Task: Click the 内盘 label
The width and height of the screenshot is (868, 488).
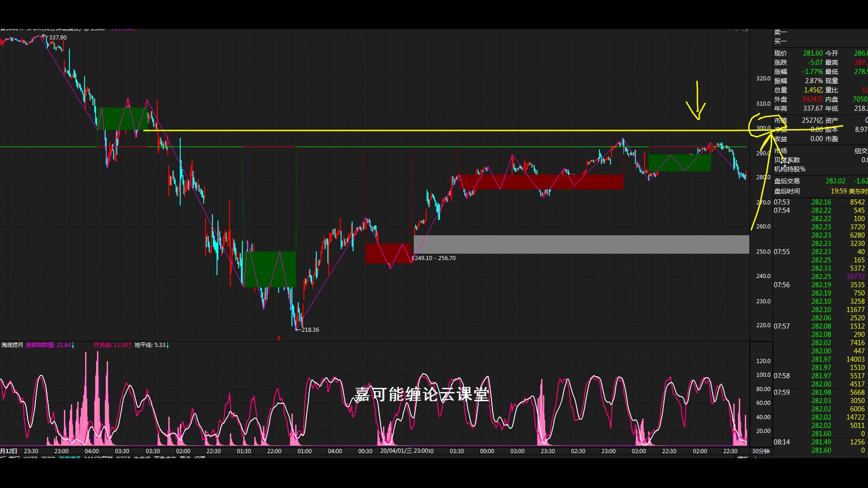Action: (832, 99)
